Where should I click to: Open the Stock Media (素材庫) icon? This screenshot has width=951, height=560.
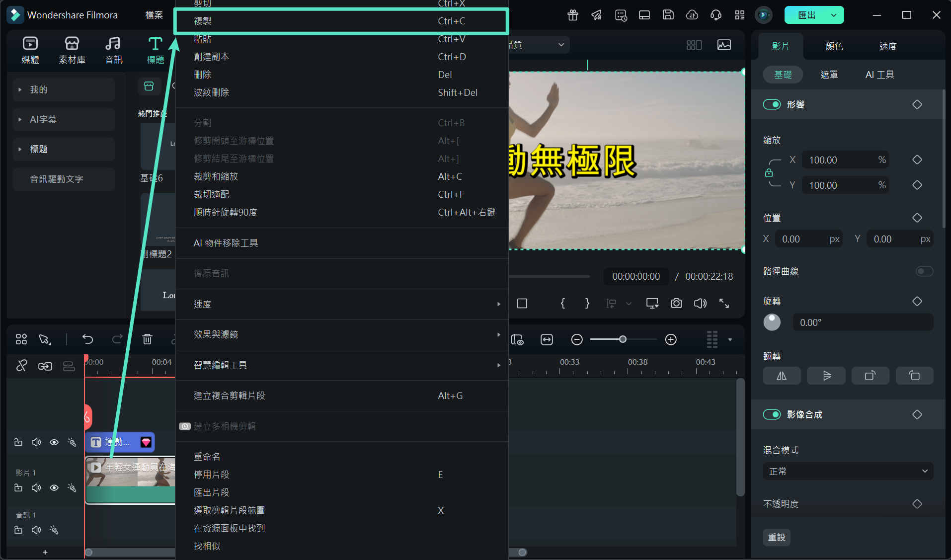pyautogui.click(x=72, y=44)
